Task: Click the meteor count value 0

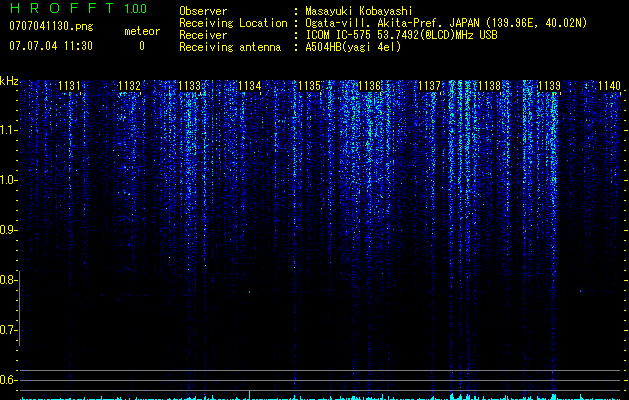Action: (x=142, y=46)
